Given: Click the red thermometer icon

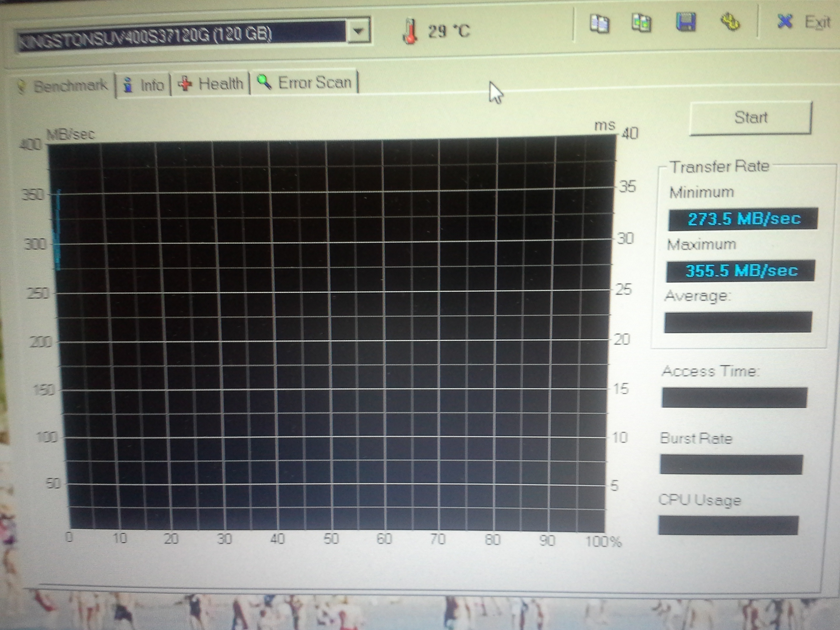Looking at the screenshot, I should point(410,31).
